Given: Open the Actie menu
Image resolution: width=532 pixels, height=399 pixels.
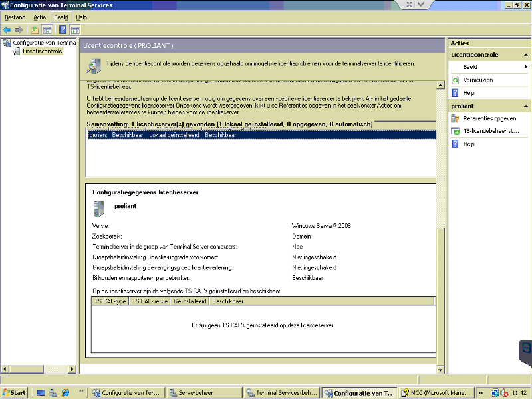Looking at the screenshot, I should tap(40, 17).
